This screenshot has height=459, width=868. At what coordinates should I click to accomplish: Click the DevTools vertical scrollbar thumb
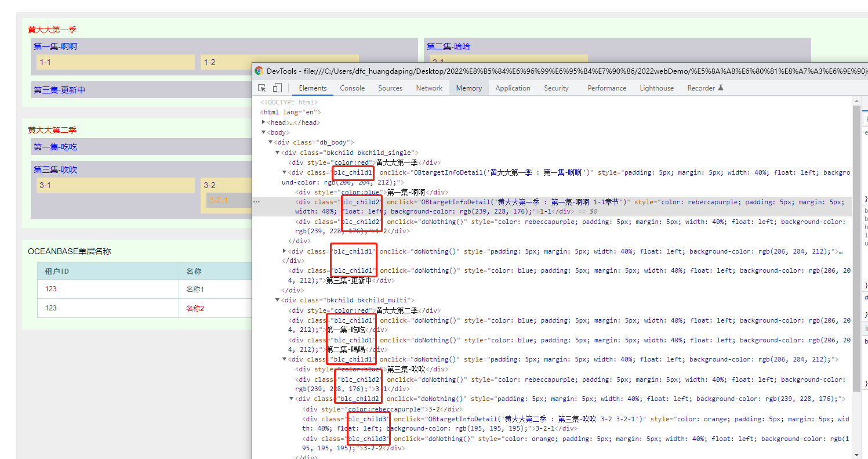click(x=856, y=248)
